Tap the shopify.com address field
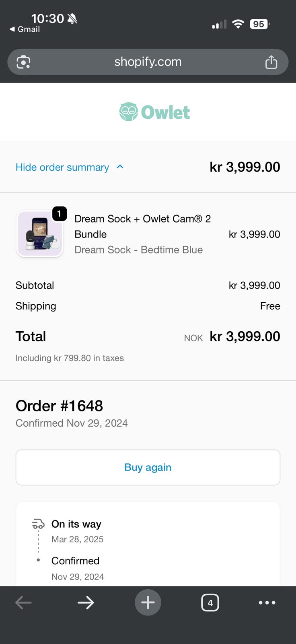 coord(148,62)
